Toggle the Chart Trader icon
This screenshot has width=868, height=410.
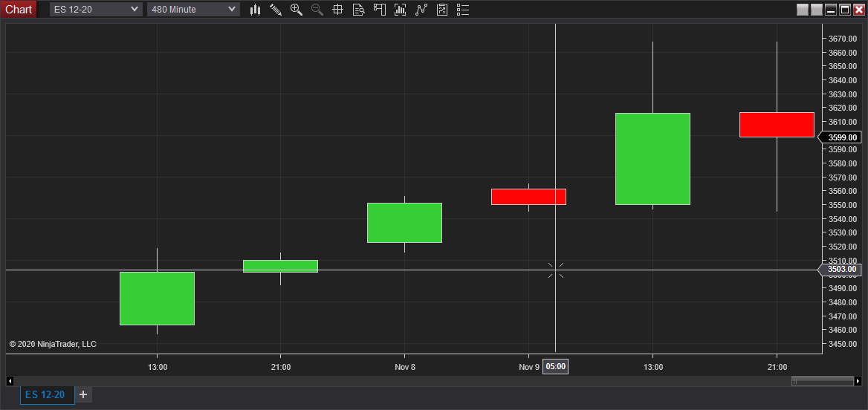(x=379, y=10)
